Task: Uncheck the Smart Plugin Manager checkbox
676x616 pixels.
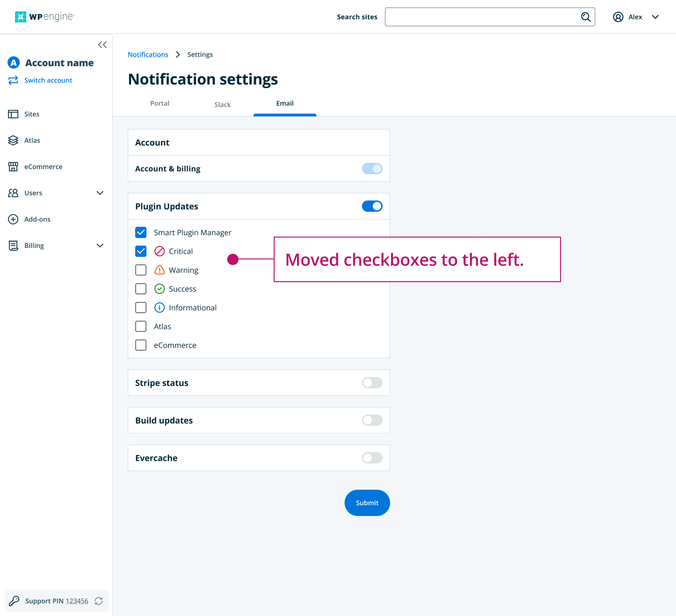Action: click(x=141, y=232)
